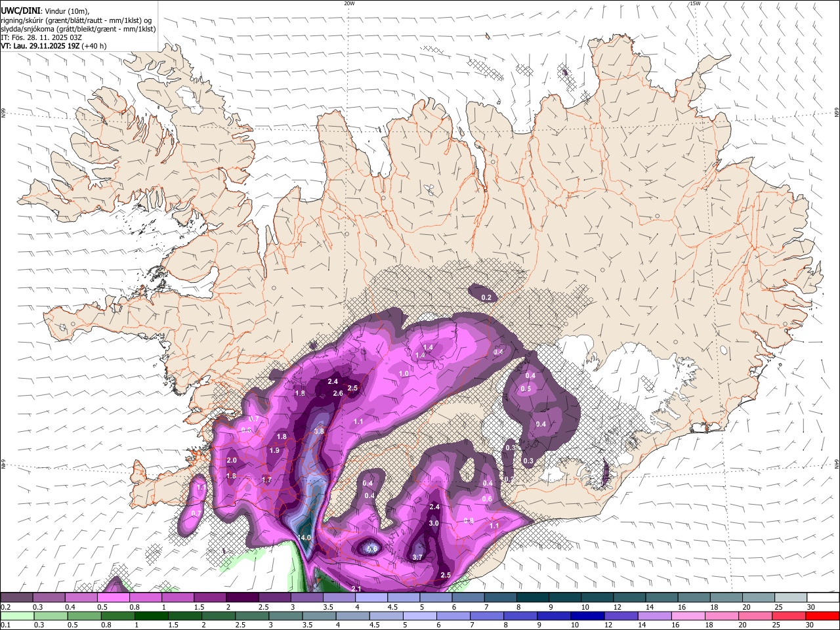The height and width of the screenshot is (630, 840).
Task: Pick the darkest purple 2 swatch in the upper legend
Action: click(242, 598)
